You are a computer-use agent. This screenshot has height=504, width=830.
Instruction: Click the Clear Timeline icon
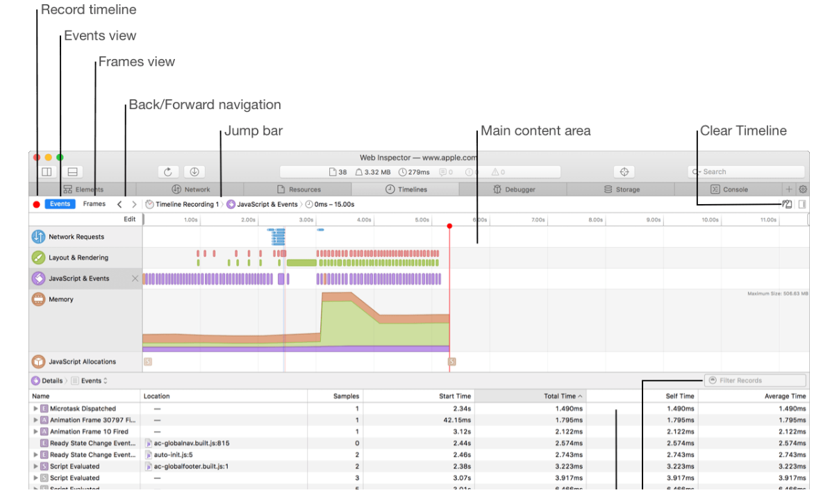(787, 204)
